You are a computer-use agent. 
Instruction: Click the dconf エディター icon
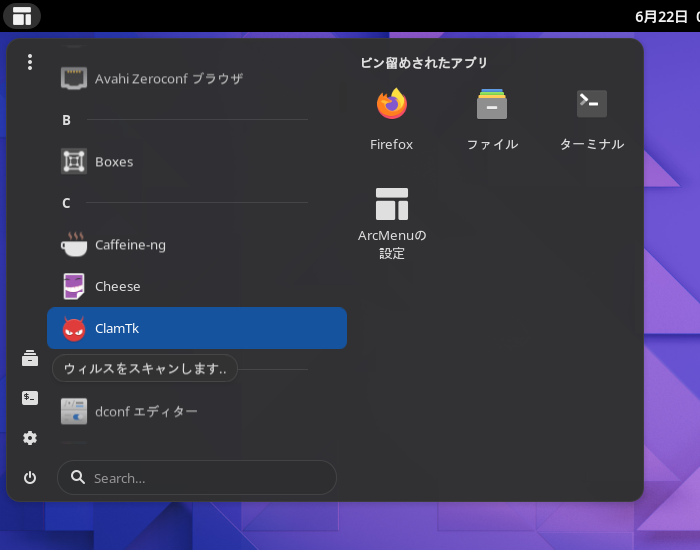74,411
